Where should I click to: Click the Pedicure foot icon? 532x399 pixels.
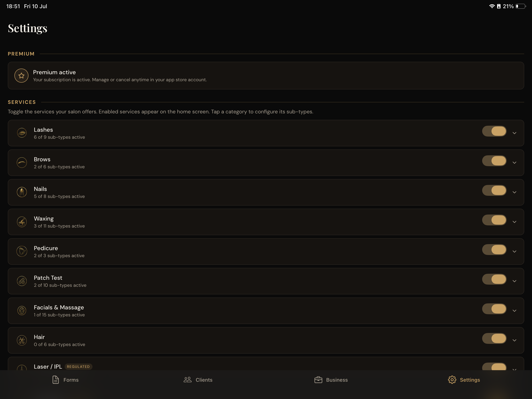(22, 251)
